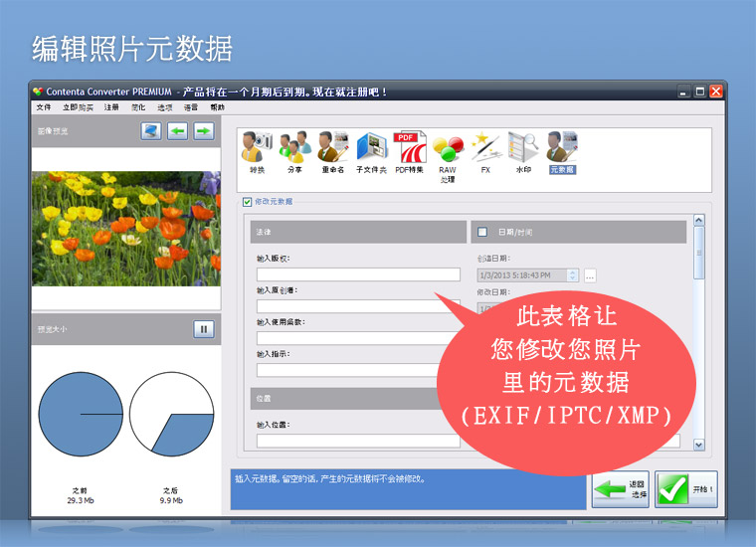The height and width of the screenshot is (547, 756).
Task: Select the 重命名 (Rename) tool icon
Action: (x=333, y=152)
